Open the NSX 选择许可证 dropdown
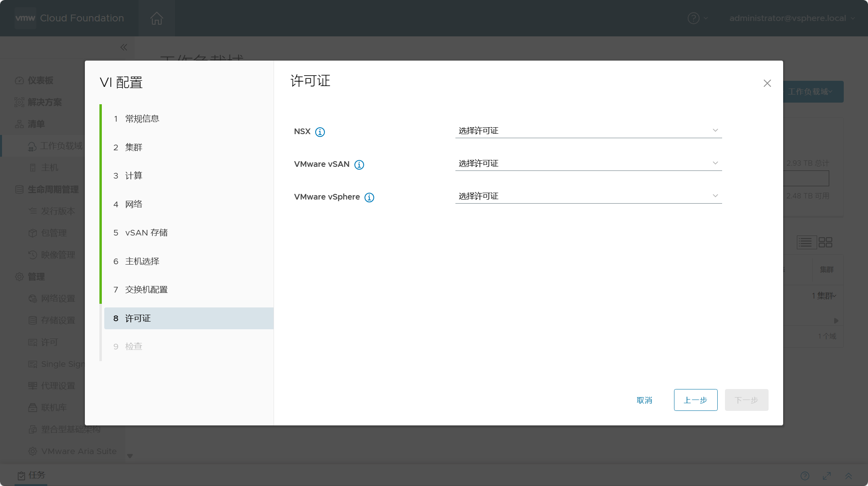 pyautogui.click(x=588, y=130)
